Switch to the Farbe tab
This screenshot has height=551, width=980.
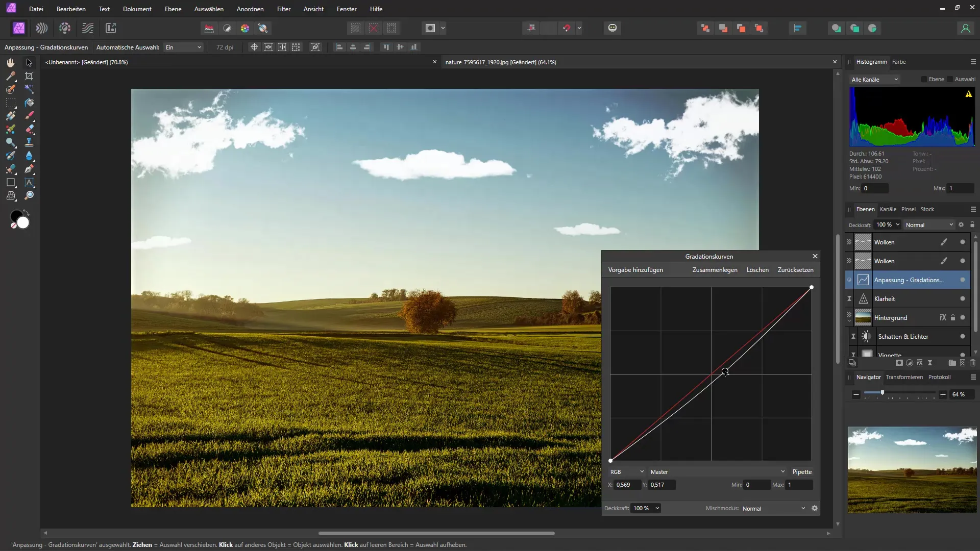(899, 62)
